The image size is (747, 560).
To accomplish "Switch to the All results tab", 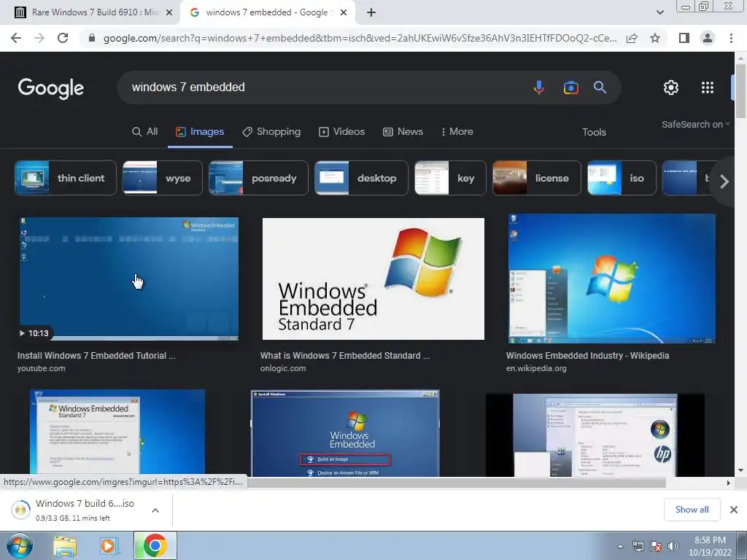I will [x=145, y=132].
